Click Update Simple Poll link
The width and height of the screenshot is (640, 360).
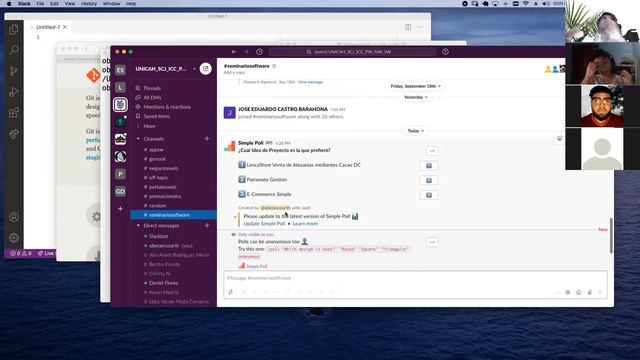[264, 224]
